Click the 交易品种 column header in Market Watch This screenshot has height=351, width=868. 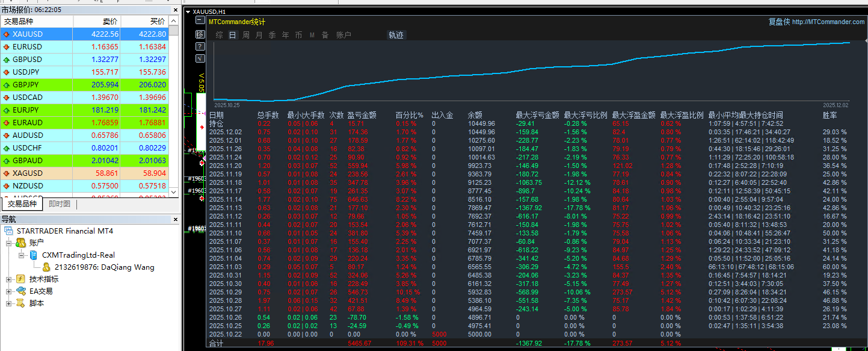(37, 21)
